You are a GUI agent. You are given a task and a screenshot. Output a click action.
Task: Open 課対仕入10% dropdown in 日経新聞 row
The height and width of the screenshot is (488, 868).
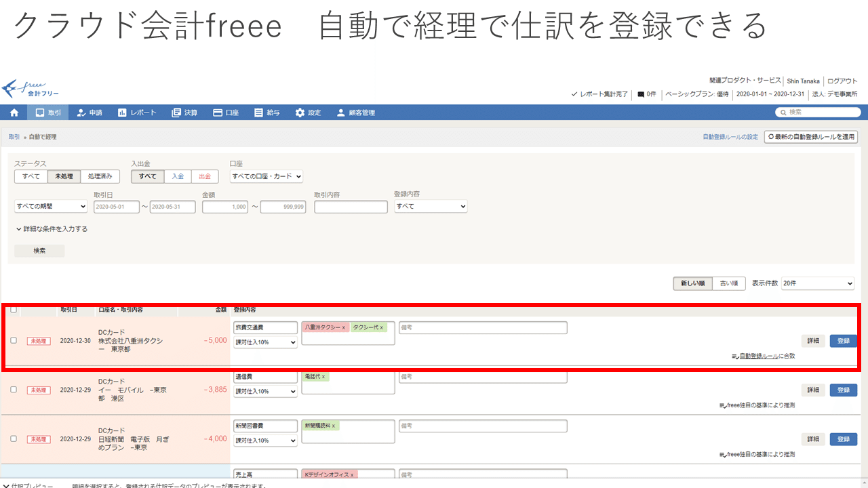pos(266,441)
